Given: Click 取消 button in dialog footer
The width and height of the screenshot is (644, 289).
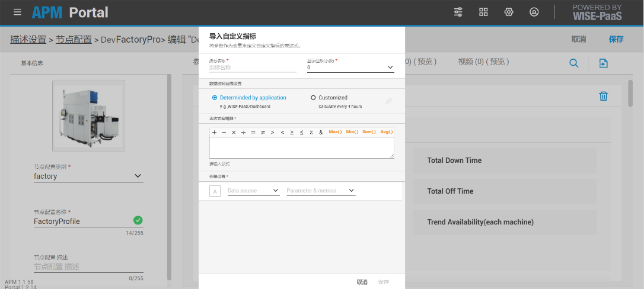Looking at the screenshot, I should click(362, 282).
